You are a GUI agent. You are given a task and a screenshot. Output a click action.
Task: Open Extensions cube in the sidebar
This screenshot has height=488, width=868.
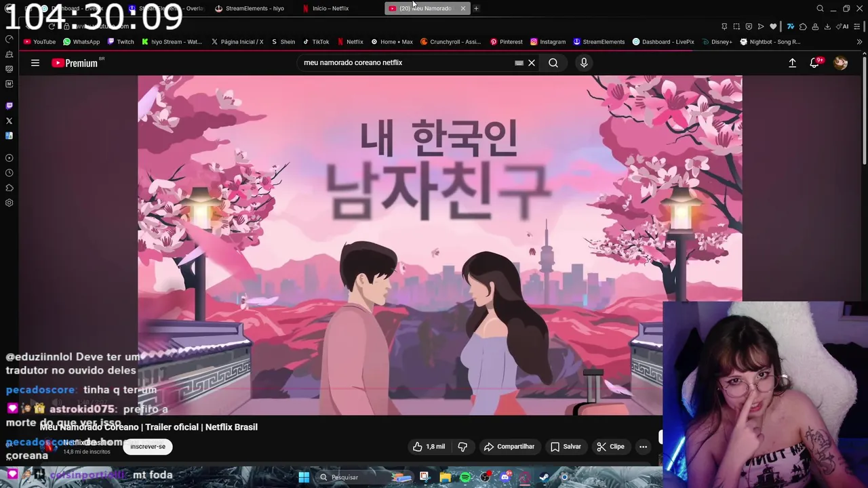tap(9, 188)
